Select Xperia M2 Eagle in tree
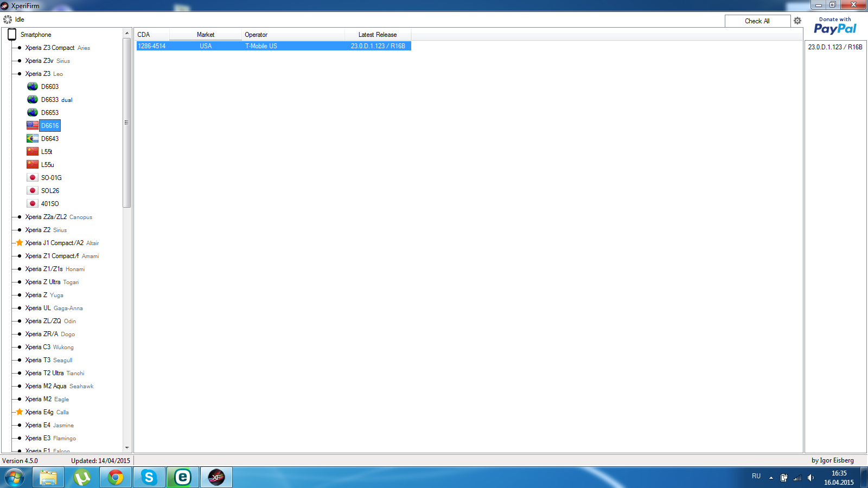This screenshot has height=488, width=868. click(x=47, y=399)
